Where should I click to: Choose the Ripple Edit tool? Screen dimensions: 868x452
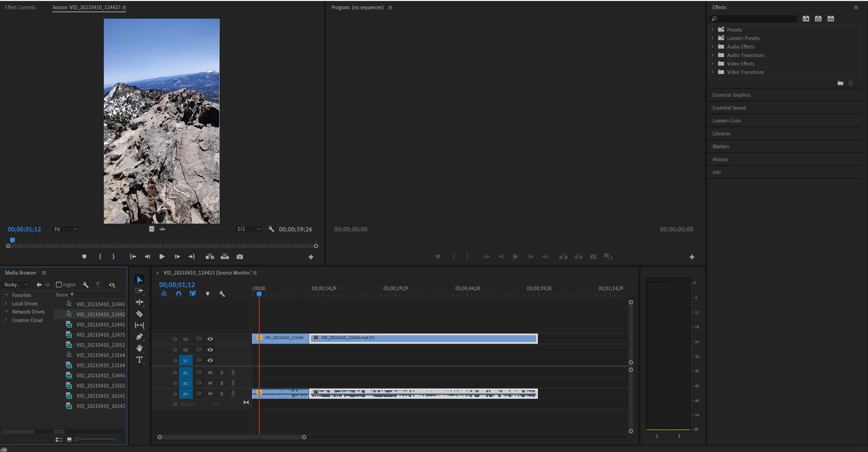click(x=139, y=302)
